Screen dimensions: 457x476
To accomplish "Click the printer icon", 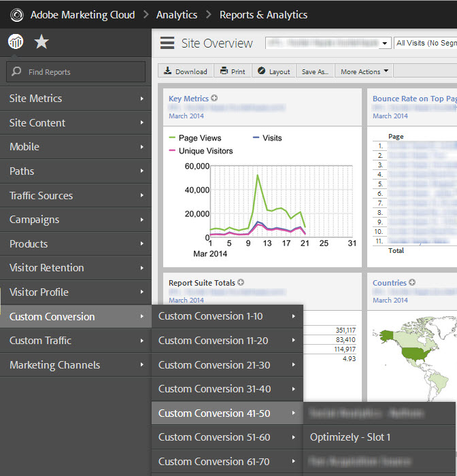I will (224, 71).
